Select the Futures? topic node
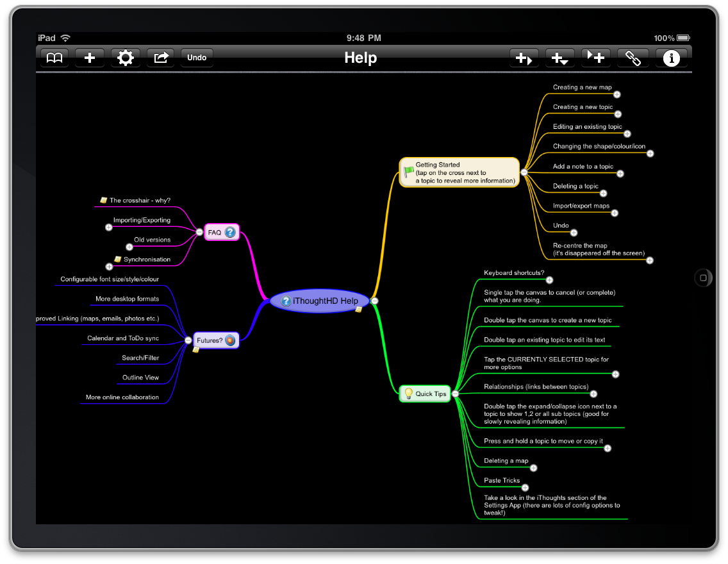 pos(216,340)
